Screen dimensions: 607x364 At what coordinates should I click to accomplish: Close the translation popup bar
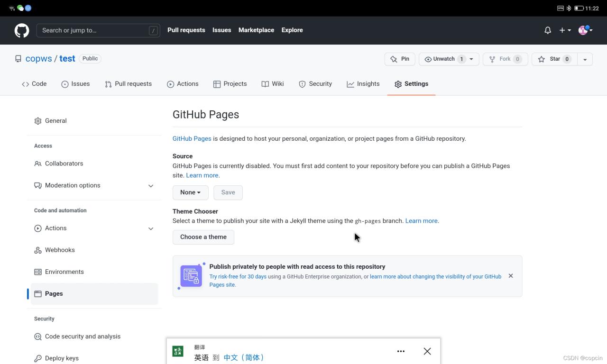point(427,351)
